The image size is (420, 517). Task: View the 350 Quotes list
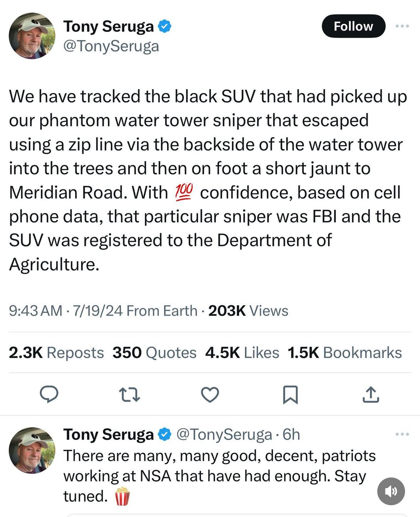(154, 353)
